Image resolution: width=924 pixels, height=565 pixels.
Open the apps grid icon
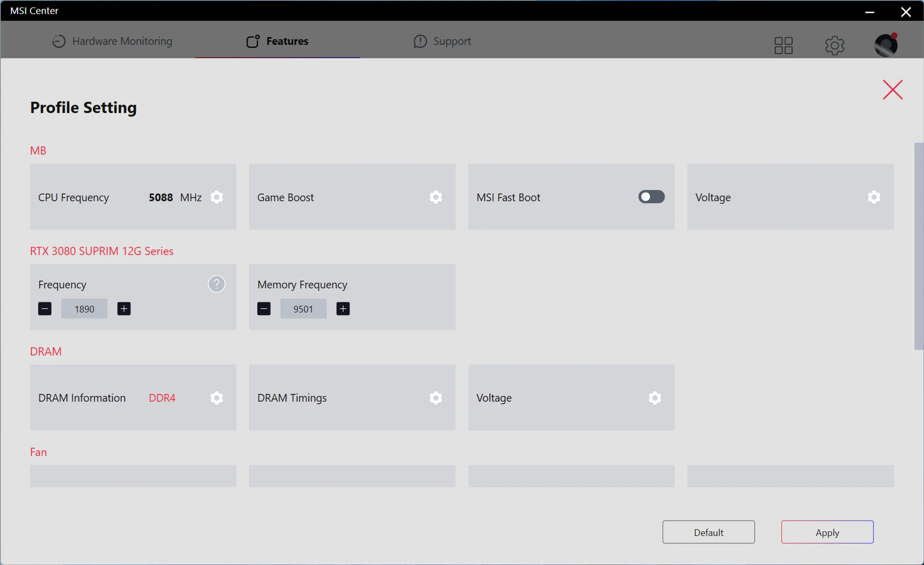tap(783, 45)
